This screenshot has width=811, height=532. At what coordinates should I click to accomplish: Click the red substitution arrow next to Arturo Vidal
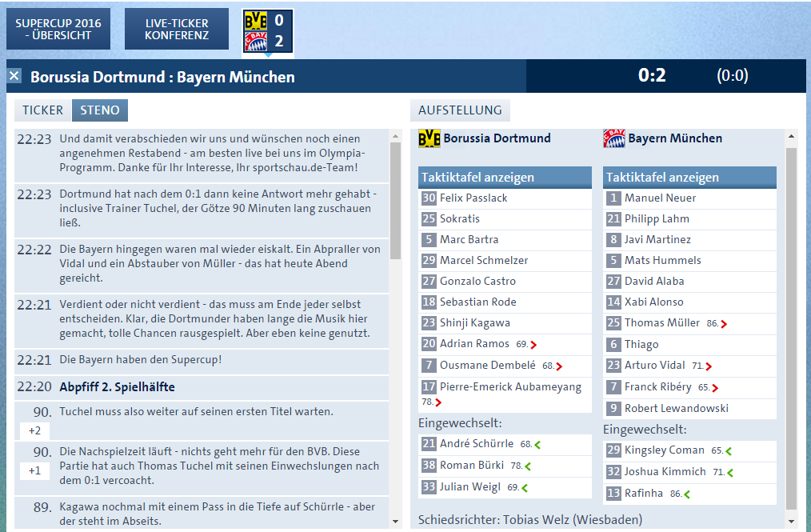[709, 366]
